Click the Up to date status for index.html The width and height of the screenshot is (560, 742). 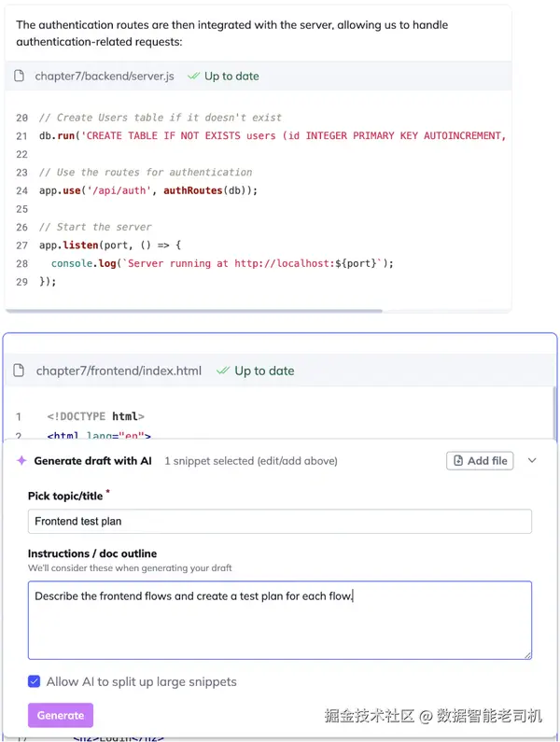pyautogui.click(x=264, y=371)
